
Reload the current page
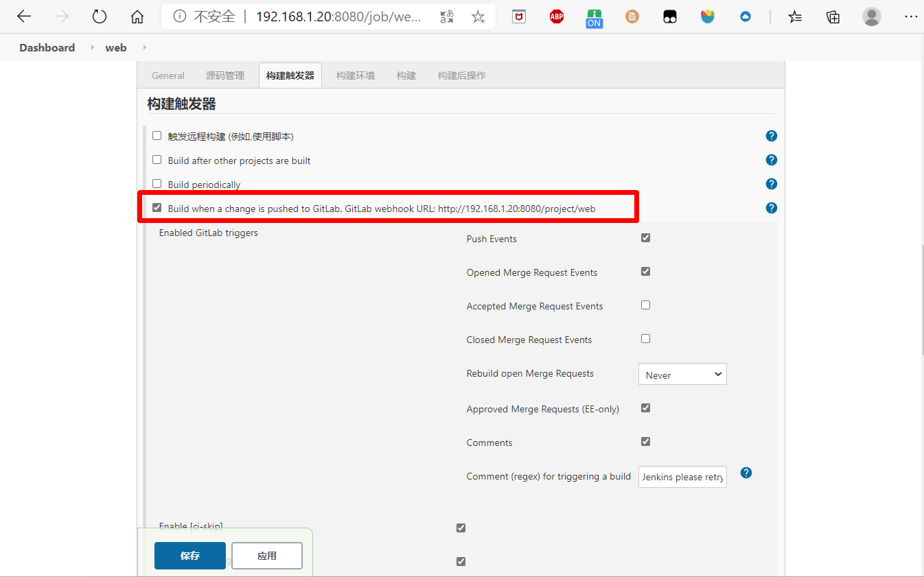point(100,16)
